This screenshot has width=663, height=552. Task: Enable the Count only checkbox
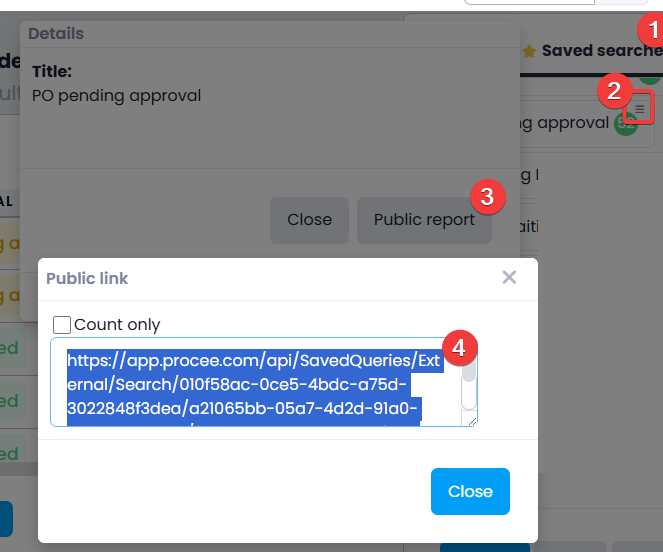click(62, 324)
